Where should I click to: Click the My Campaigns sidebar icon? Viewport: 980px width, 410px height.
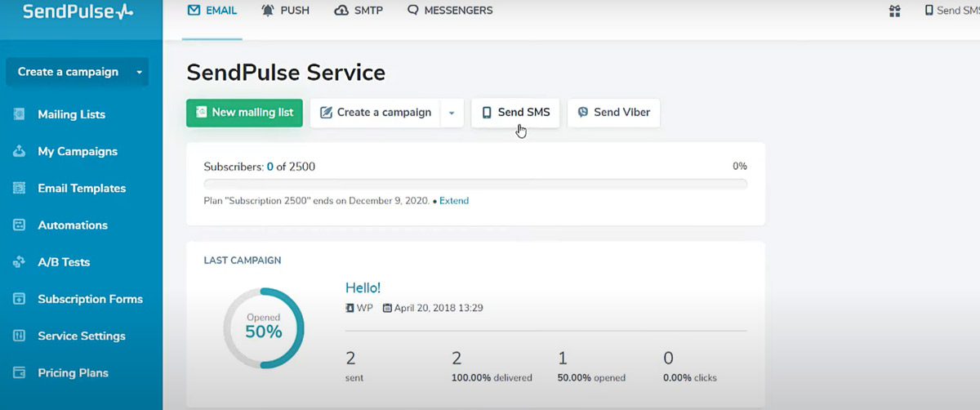coord(19,151)
